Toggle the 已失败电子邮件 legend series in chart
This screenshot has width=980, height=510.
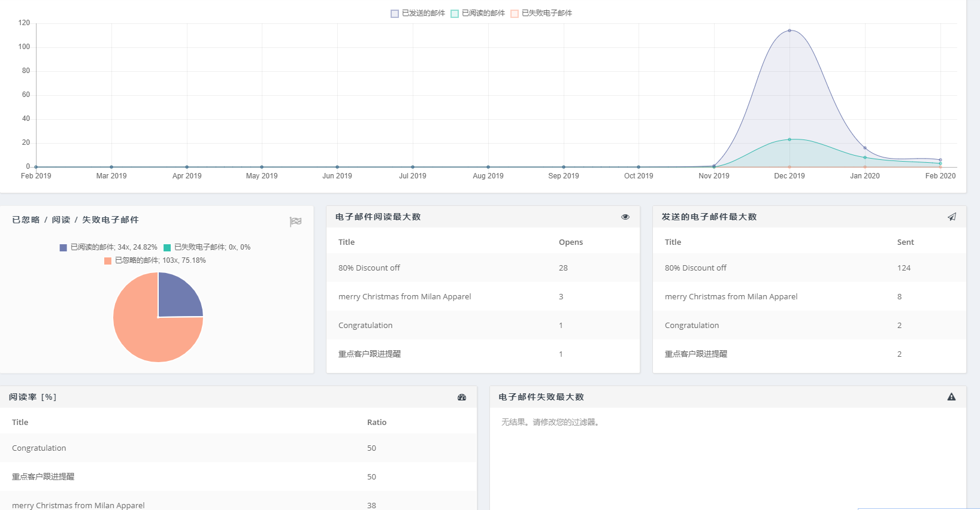pos(542,13)
